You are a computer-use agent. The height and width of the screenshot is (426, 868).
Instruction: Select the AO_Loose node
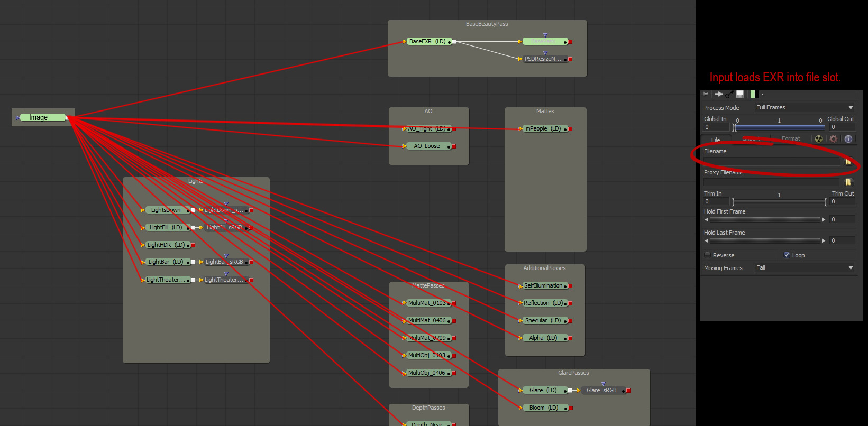429,146
